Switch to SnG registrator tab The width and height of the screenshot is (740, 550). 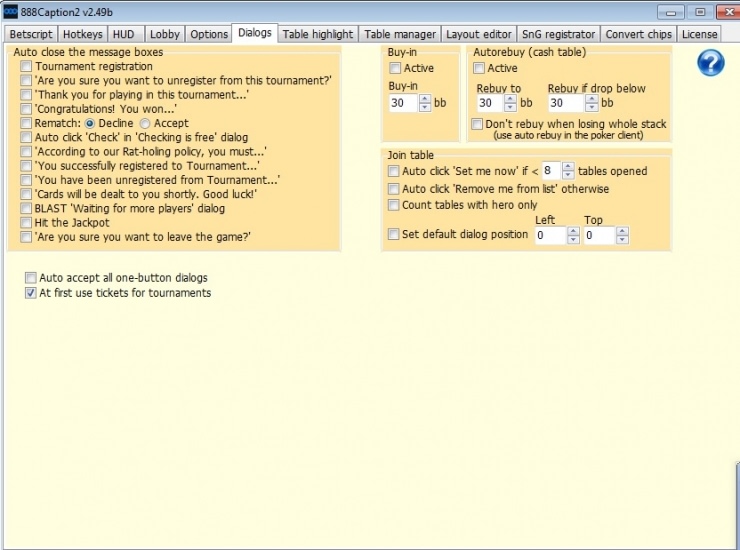click(558, 34)
